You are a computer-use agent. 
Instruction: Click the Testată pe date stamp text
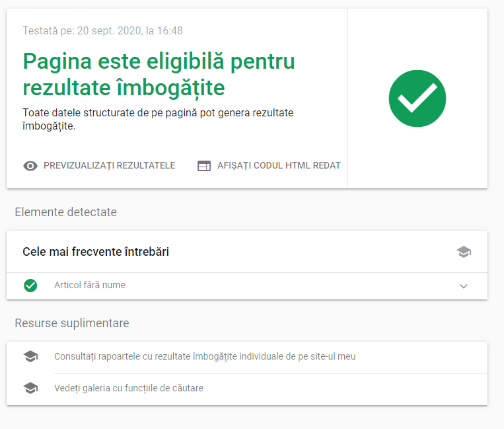point(102,30)
